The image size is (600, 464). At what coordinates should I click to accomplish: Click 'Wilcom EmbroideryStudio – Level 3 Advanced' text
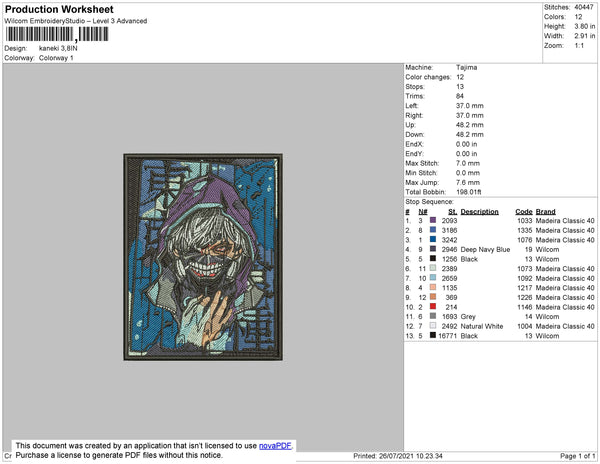(76, 21)
